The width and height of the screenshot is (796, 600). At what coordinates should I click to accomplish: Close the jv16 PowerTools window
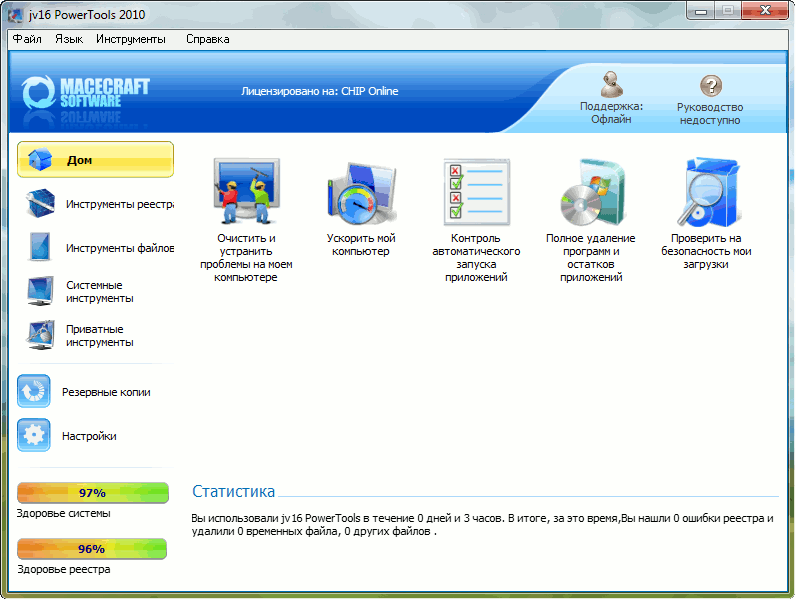pyautogui.click(x=765, y=11)
